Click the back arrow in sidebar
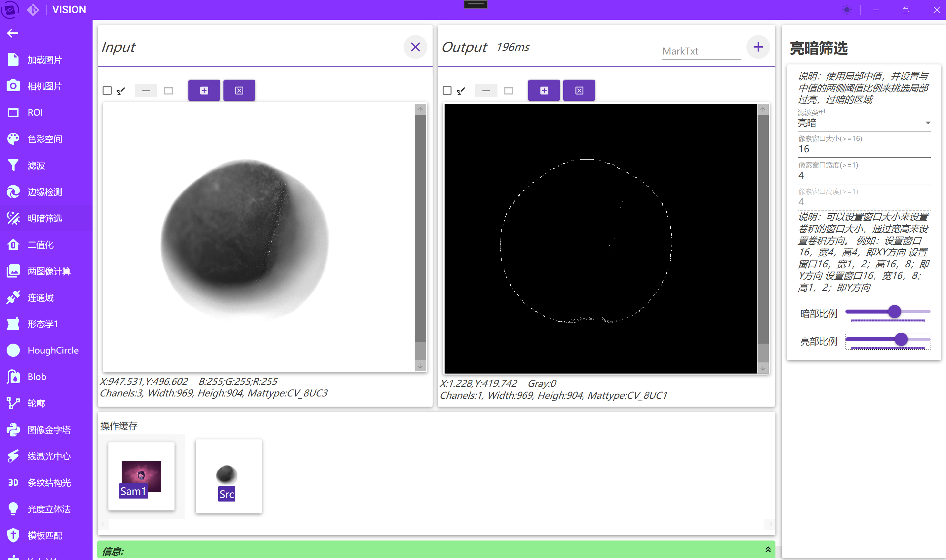This screenshot has height=560, width=946. (x=13, y=33)
